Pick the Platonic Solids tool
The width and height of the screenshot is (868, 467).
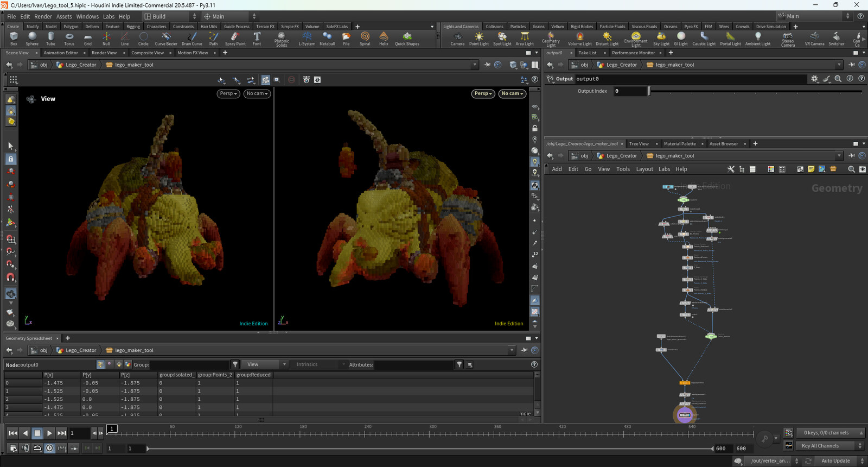pos(282,39)
